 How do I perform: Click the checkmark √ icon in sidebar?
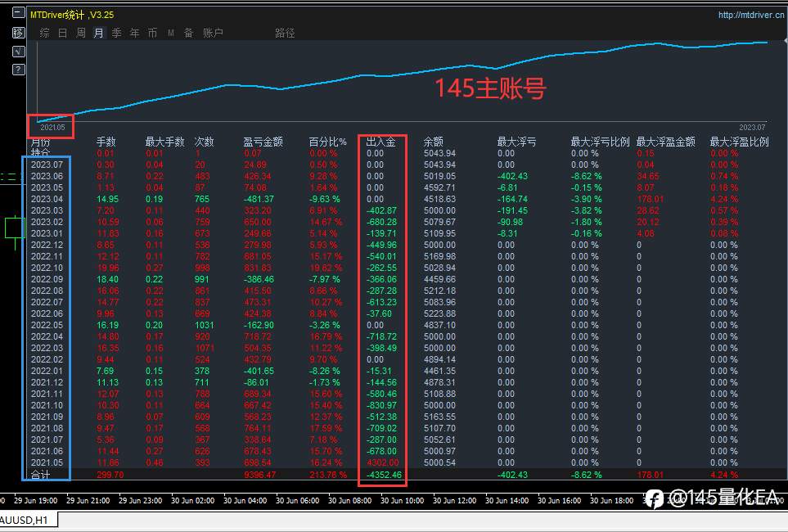(18, 52)
